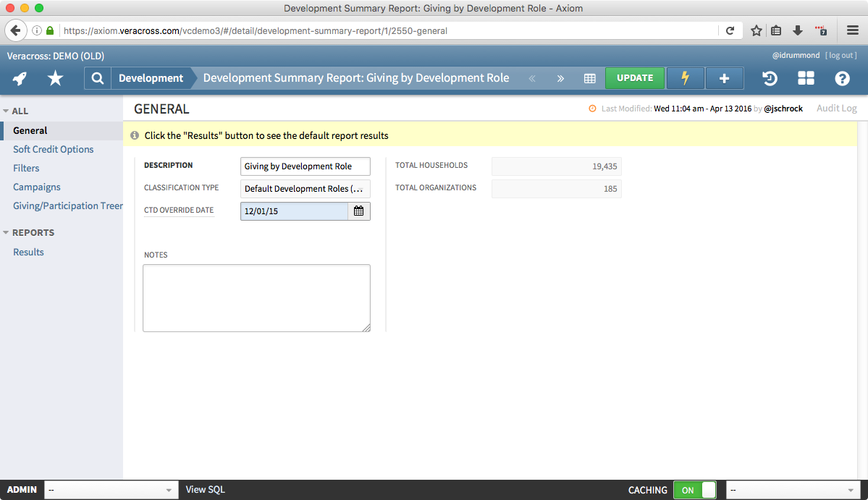868x500 pixels.
Task: Click the View SQL link
Action: point(205,490)
